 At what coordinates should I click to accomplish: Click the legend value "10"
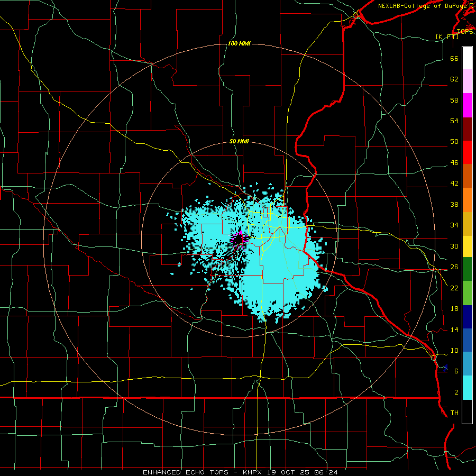(x=454, y=351)
